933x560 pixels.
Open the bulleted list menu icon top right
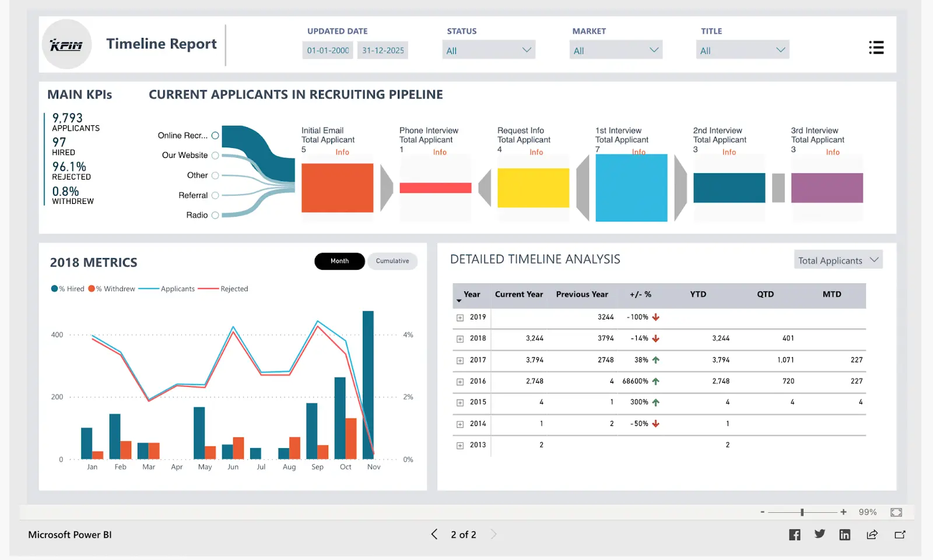coord(876,48)
